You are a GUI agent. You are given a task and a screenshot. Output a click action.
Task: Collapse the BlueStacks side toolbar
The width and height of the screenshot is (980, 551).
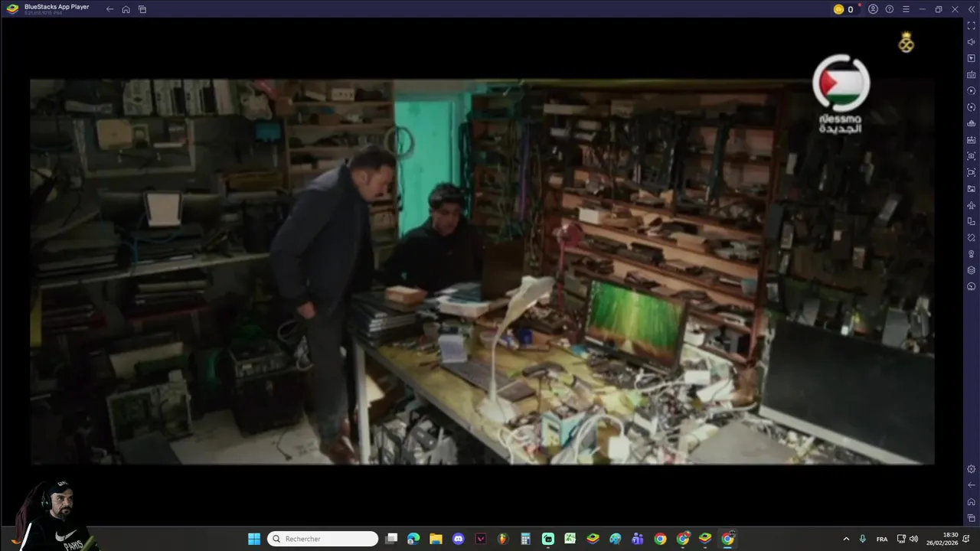[x=971, y=9]
